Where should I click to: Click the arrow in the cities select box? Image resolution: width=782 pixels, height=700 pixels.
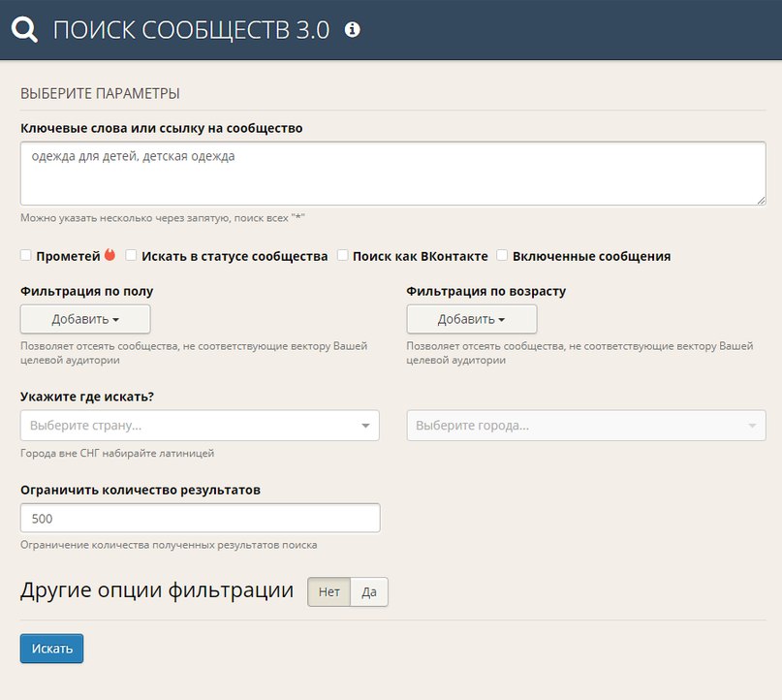pos(752,426)
